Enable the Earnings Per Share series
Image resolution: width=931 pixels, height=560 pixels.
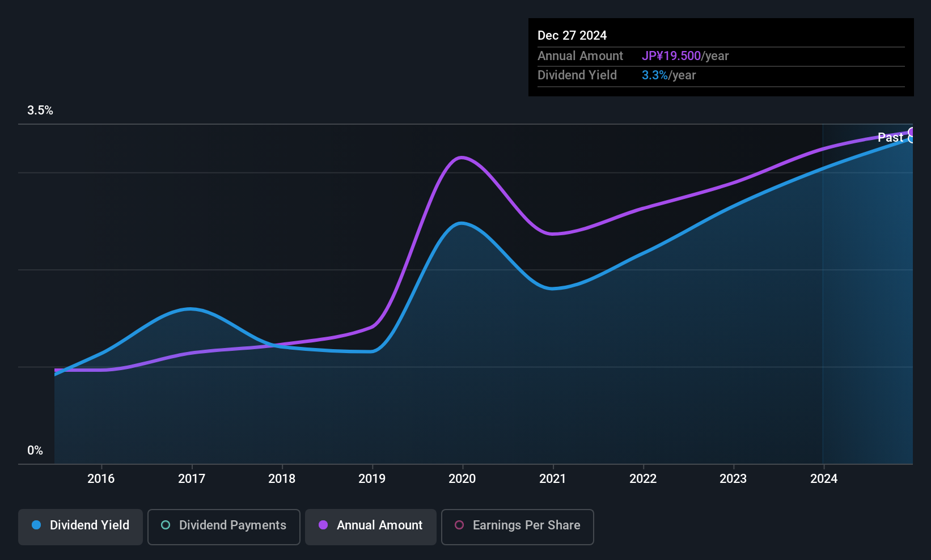click(518, 527)
